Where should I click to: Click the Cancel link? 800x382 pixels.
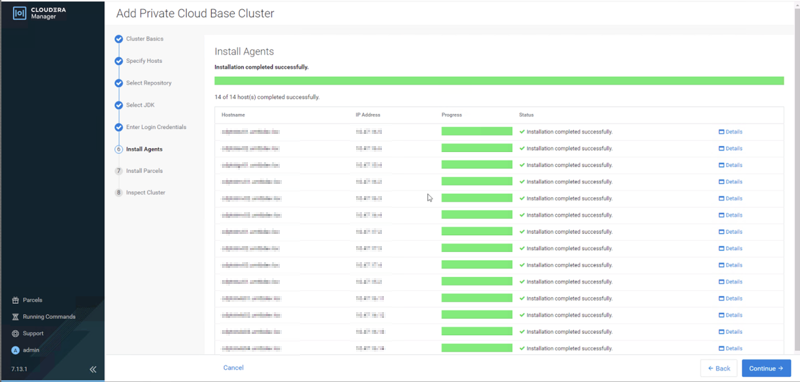[233, 368]
